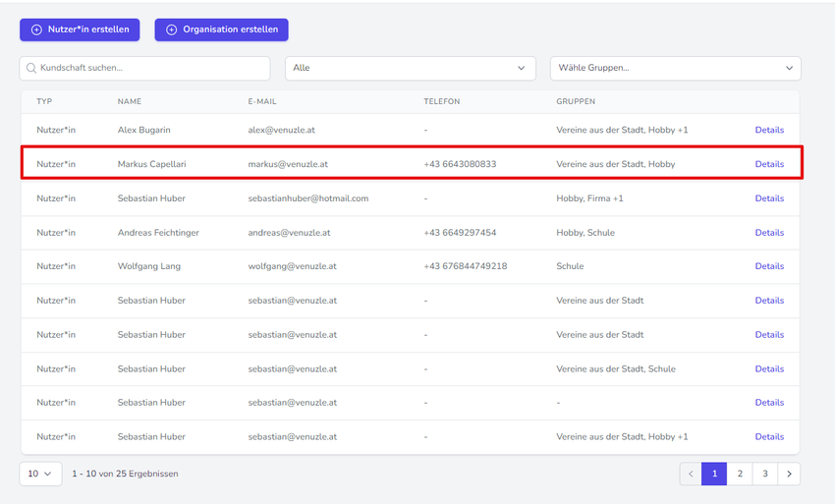Switch to page 2 of results

coord(740,474)
